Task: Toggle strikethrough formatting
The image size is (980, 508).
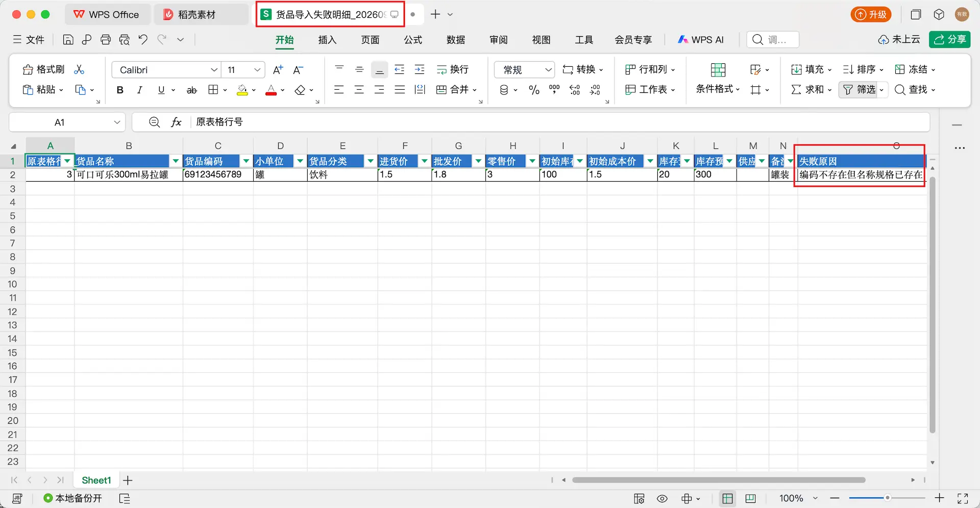Action: 192,90
